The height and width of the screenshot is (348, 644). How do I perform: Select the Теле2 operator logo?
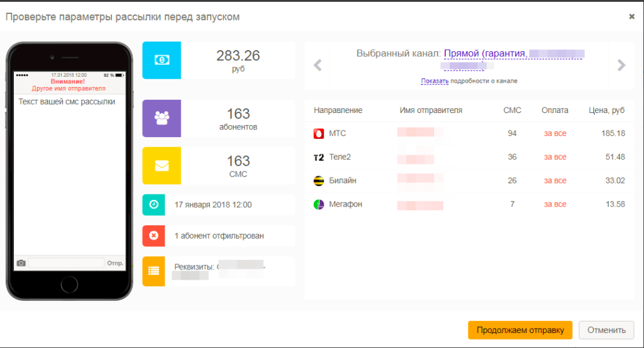point(319,156)
